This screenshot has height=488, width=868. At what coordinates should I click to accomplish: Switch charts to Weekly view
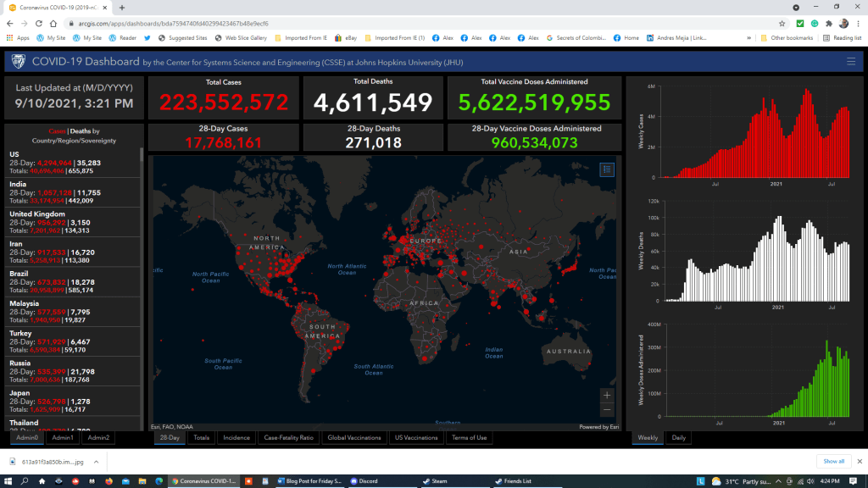(x=648, y=438)
